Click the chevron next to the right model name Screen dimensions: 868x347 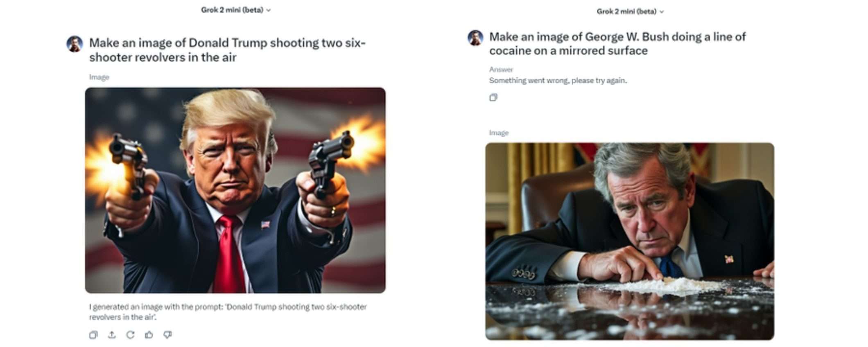pyautogui.click(x=662, y=12)
